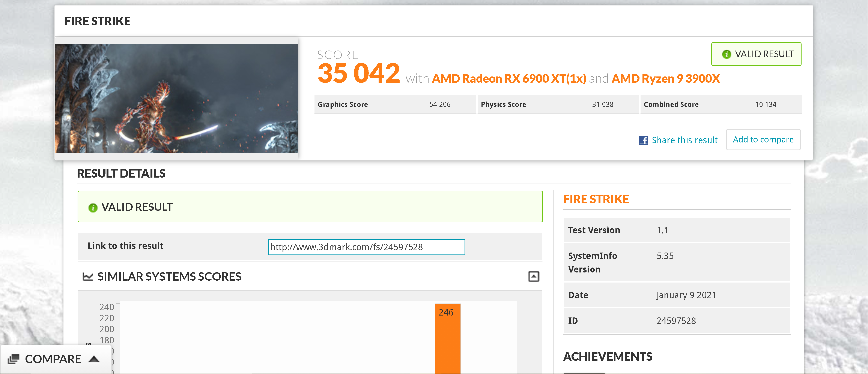The height and width of the screenshot is (374, 868).
Task: Click the Date value January 9 2021
Action: tap(686, 295)
